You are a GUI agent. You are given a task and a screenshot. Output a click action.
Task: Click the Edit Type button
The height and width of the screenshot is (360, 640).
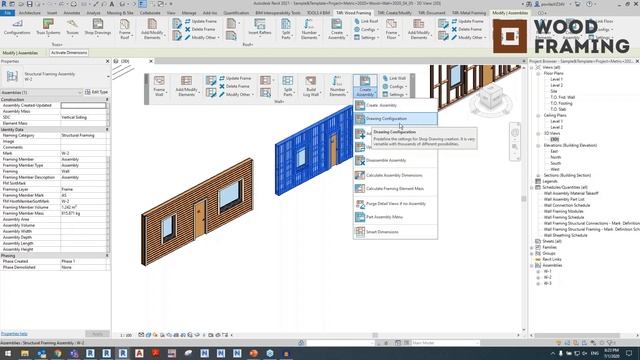tap(97, 92)
